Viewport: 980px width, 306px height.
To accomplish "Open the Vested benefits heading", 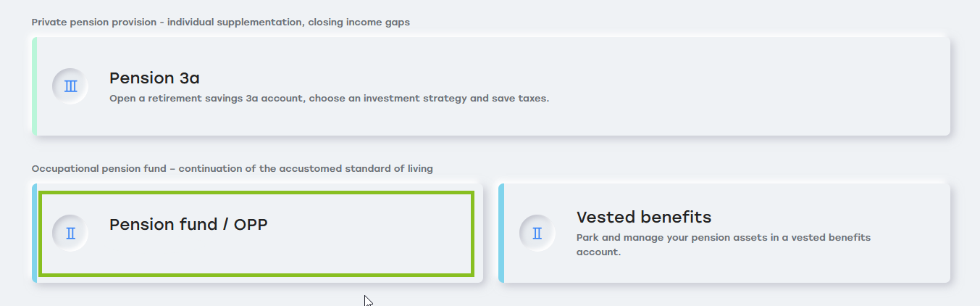I will (644, 217).
